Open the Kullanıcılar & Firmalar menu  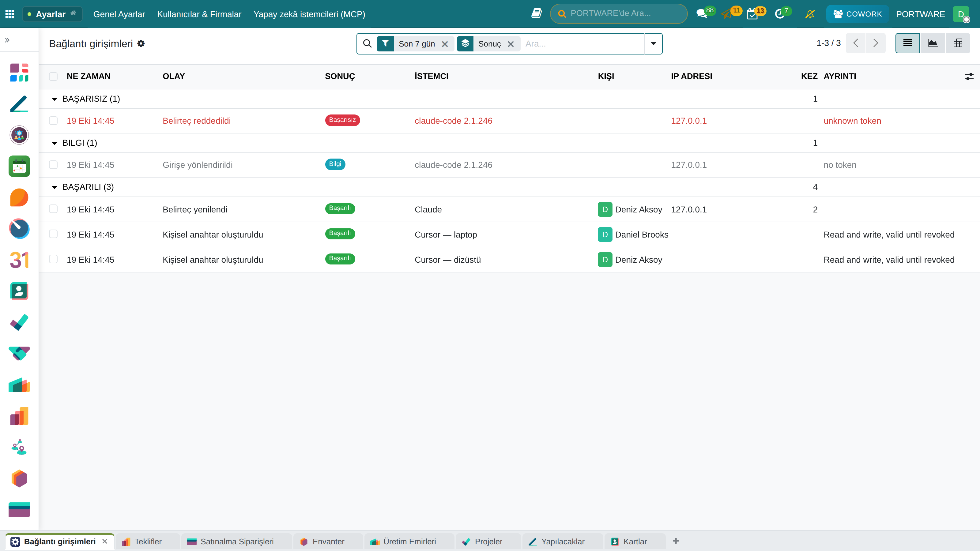(199, 14)
